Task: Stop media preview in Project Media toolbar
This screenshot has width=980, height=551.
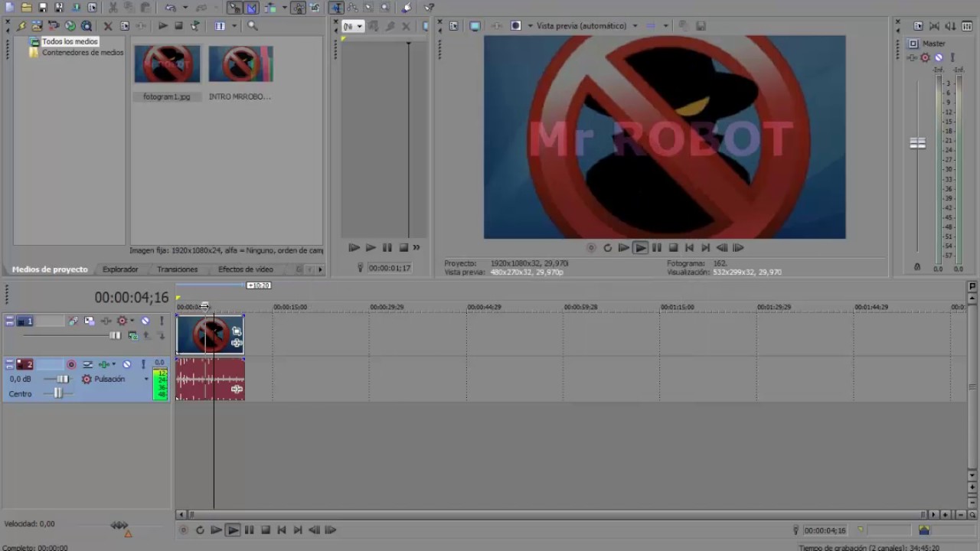Action: (178, 26)
